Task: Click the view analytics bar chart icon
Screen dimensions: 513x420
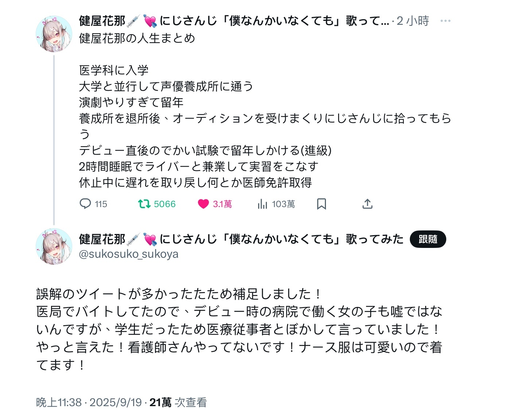Action: 262,204
